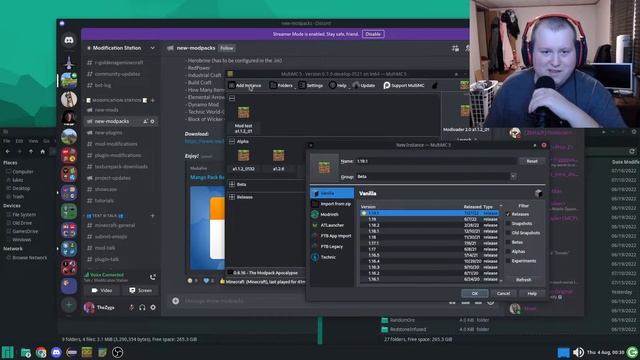The height and width of the screenshot is (360, 640).
Task: Click Help in New Instance dialog
Action: pos(532,293)
